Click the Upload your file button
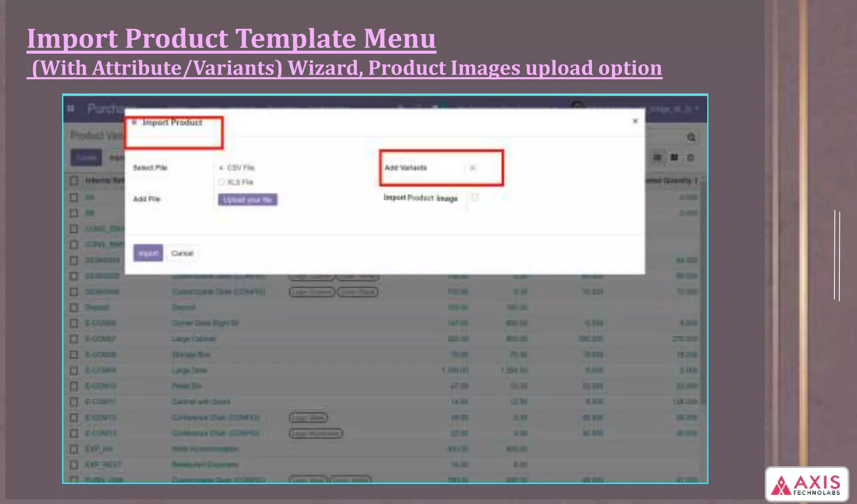The image size is (857, 504). click(247, 200)
